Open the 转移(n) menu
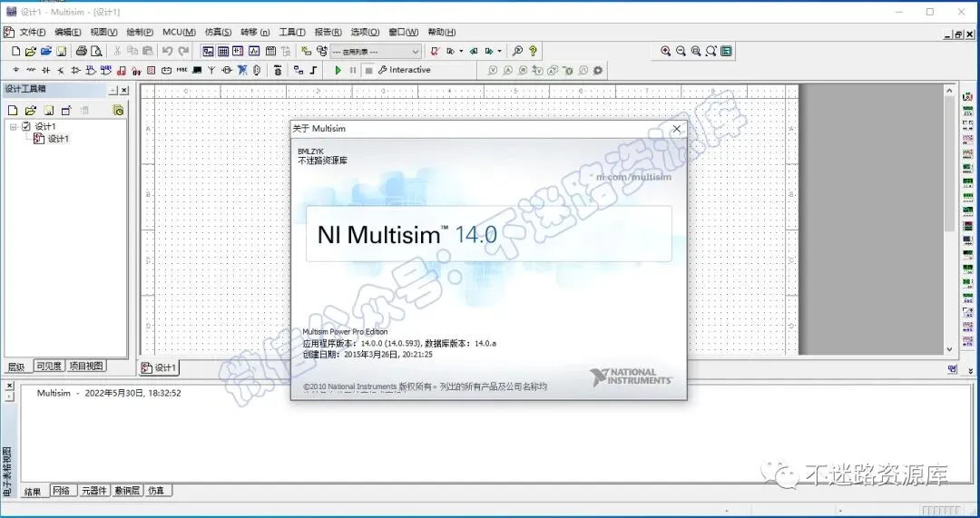Screen dimensions: 980x518 (x=255, y=32)
